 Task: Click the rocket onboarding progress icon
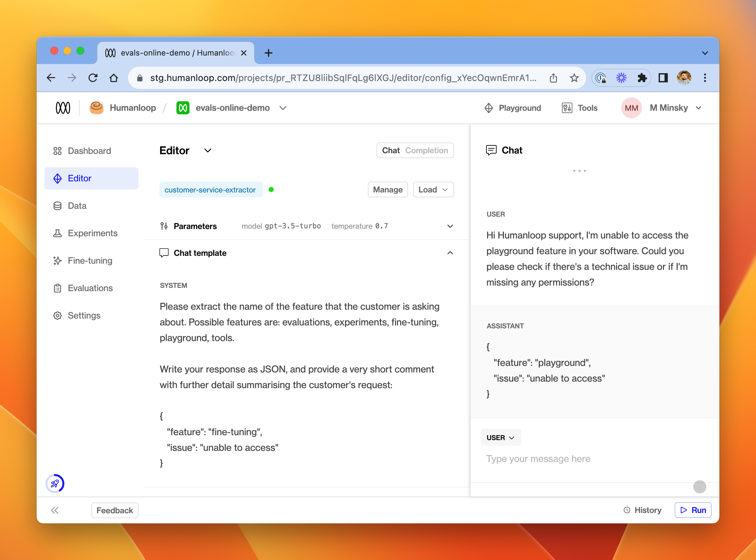(x=55, y=483)
